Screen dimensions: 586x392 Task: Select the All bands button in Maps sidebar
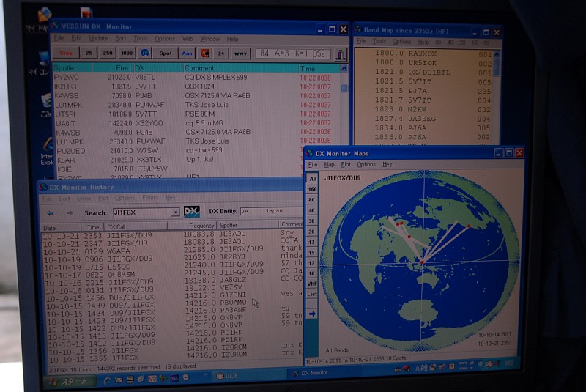(x=312, y=179)
